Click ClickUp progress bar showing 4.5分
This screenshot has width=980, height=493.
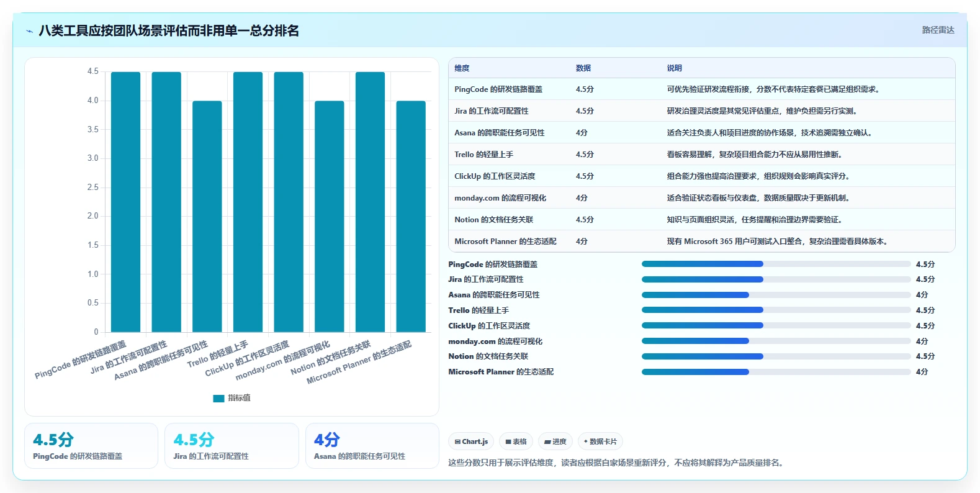tap(776, 325)
